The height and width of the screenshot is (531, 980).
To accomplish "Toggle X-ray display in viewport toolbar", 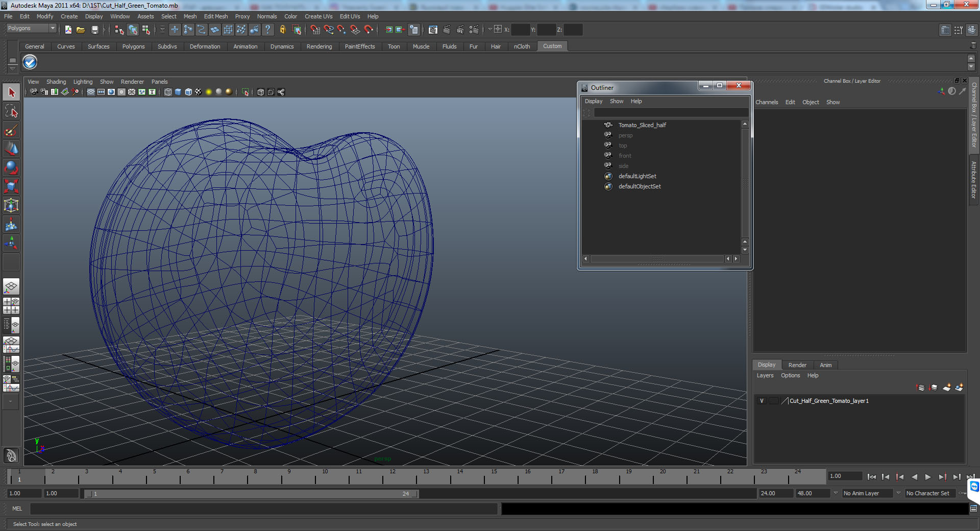I will click(x=261, y=92).
